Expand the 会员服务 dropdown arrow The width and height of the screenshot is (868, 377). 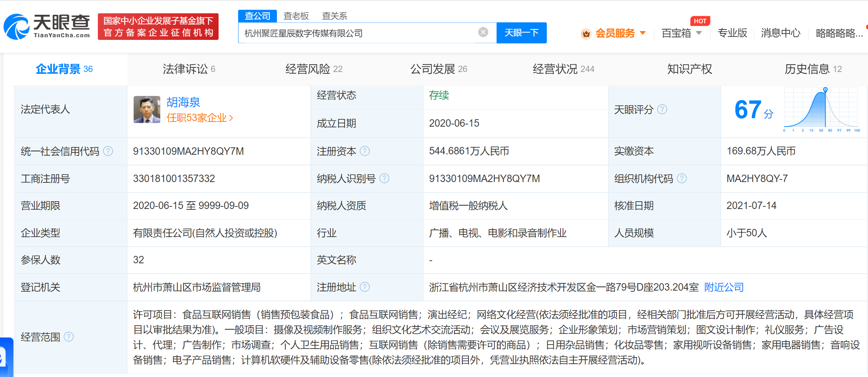pyautogui.click(x=643, y=33)
